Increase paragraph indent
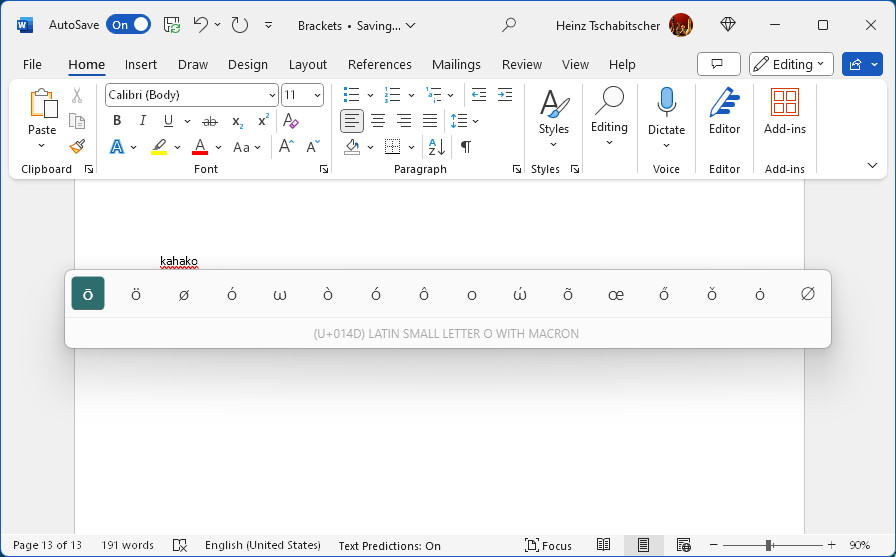Screen dimensions: 896x557 [505, 95]
